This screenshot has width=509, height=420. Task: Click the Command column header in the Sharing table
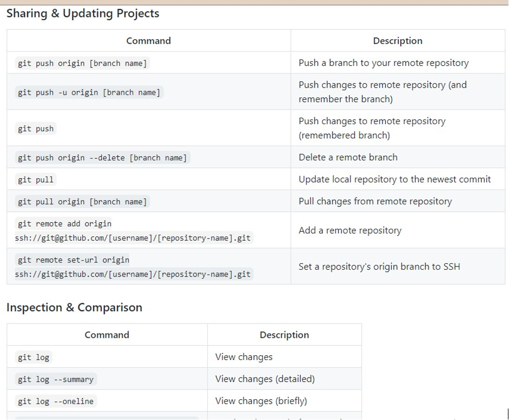pyautogui.click(x=148, y=41)
